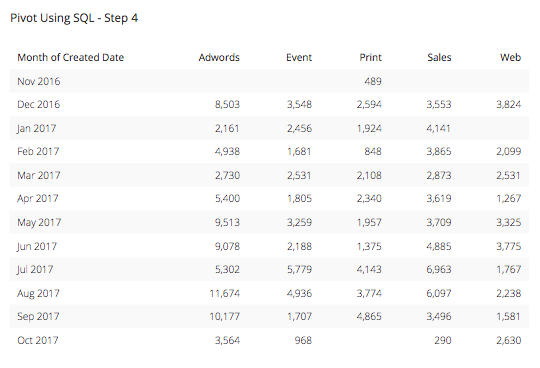Select the 'Mar 2017' row label

tap(39, 175)
